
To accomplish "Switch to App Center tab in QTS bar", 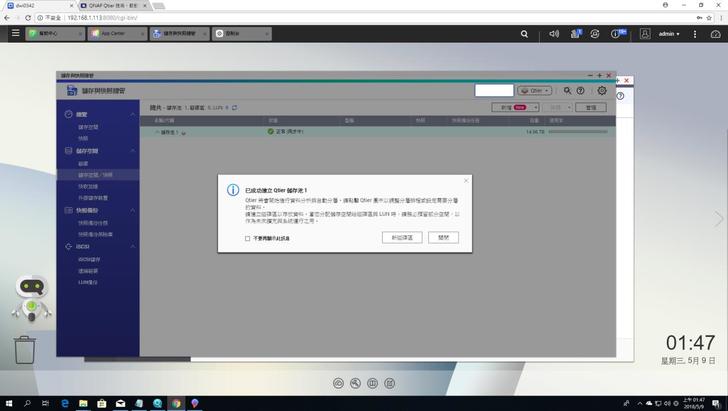I will pos(117,33).
